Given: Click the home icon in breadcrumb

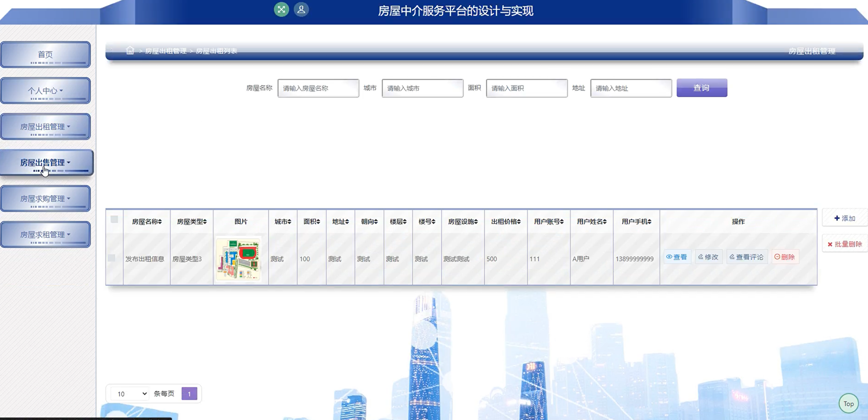Looking at the screenshot, I should click(x=130, y=51).
